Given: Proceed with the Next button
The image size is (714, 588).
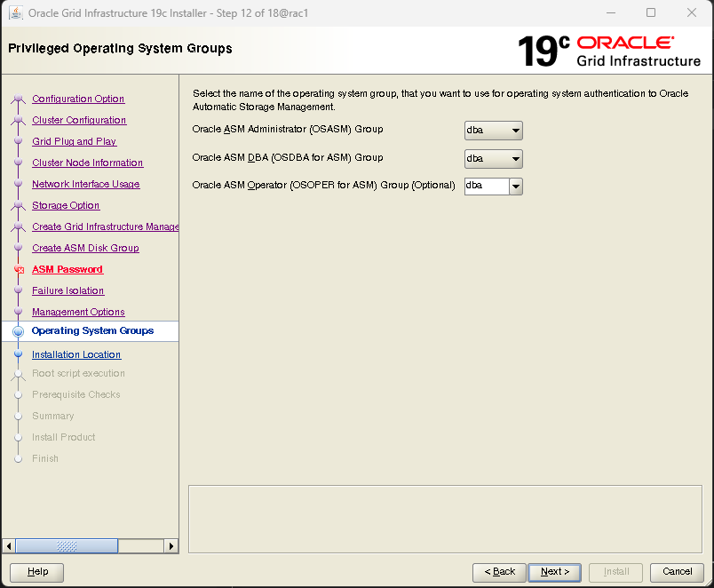Looking at the screenshot, I should pos(555,572).
